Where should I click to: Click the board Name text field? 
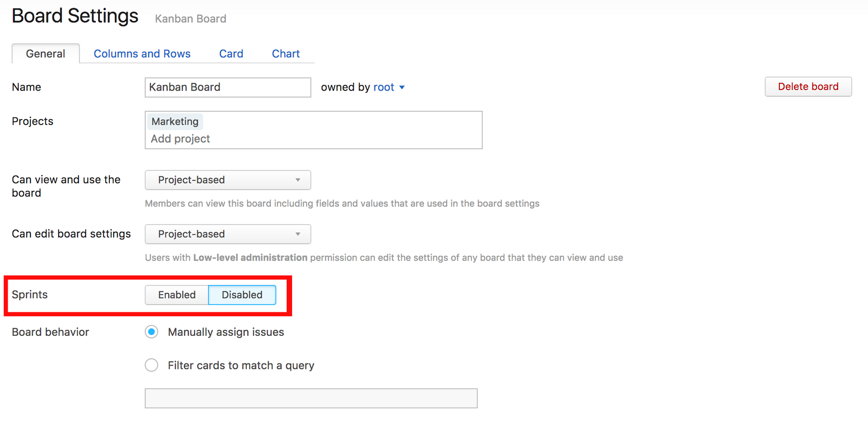(228, 87)
